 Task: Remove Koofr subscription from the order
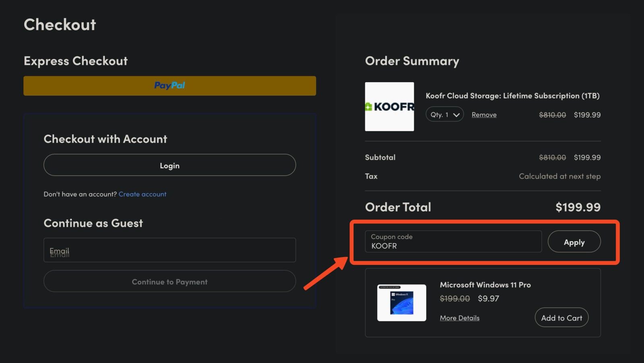[484, 115]
